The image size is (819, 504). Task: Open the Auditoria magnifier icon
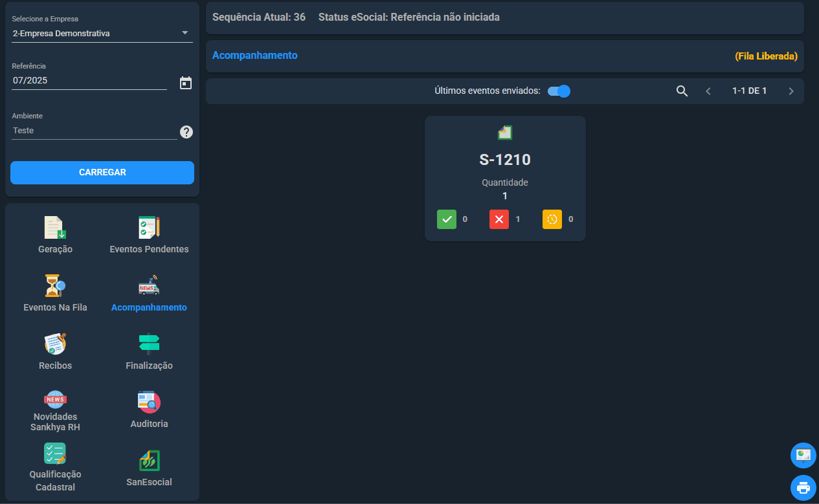coord(149,402)
